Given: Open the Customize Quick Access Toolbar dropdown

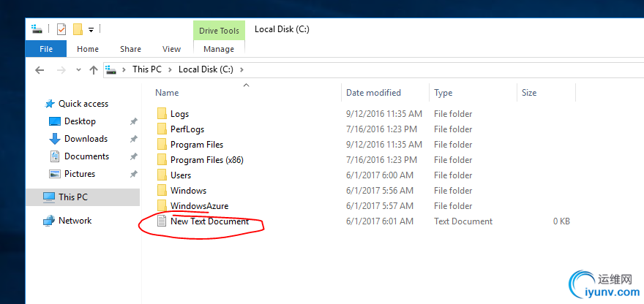Looking at the screenshot, I should [91, 30].
